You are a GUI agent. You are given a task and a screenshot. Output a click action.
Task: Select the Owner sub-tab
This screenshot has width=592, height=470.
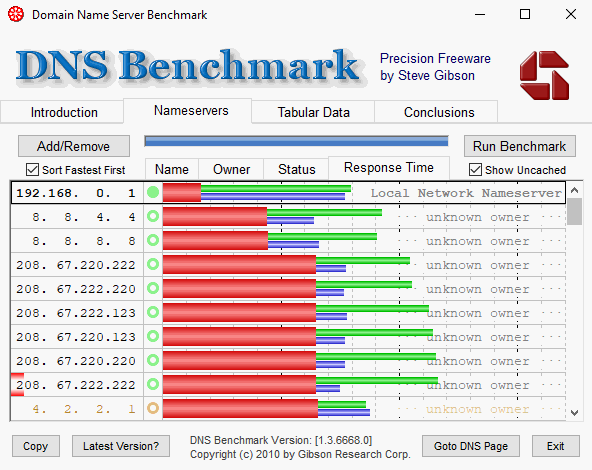(231, 169)
